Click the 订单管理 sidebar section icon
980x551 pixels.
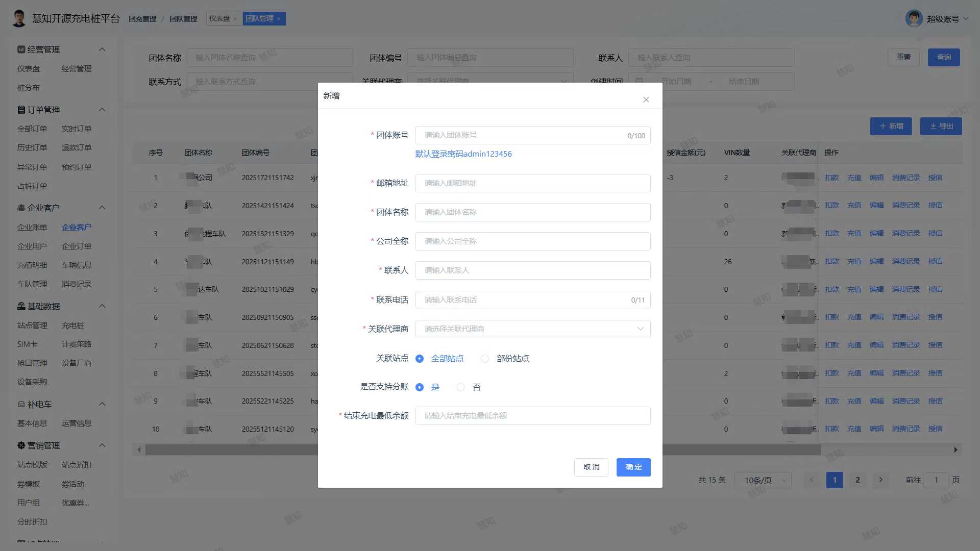(x=21, y=110)
